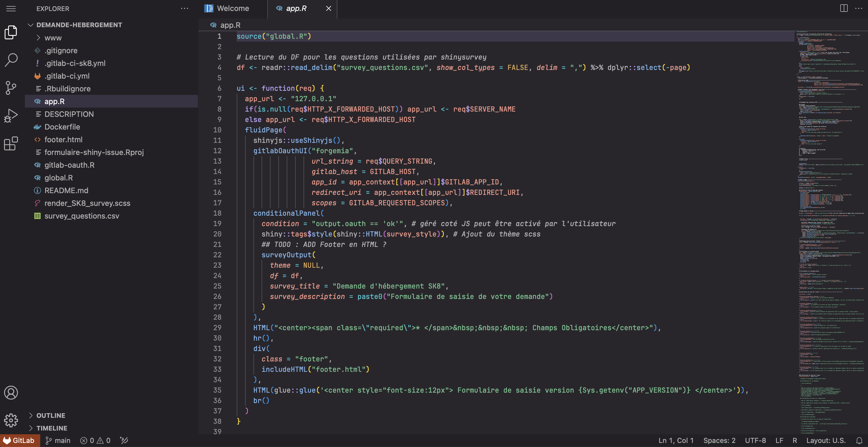Image resolution: width=868 pixels, height=447 pixels.
Task: Expand the OUTLINE section
Action: pyautogui.click(x=51, y=415)
